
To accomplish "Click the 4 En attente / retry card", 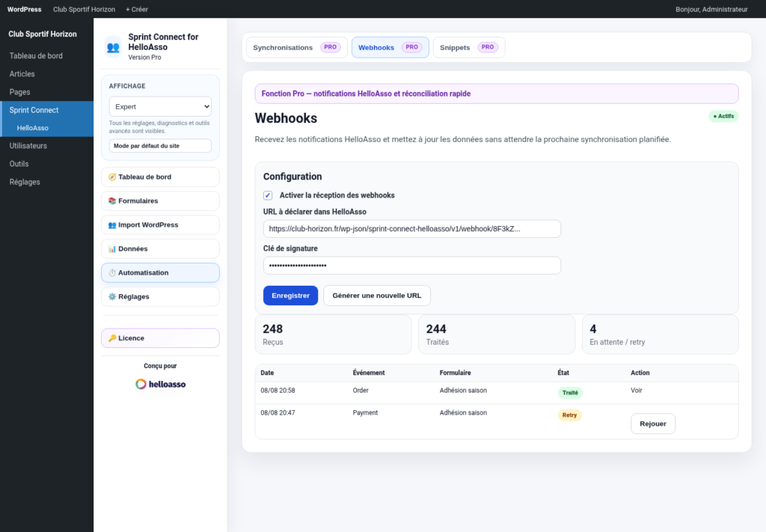I will [x=660, y=334].
